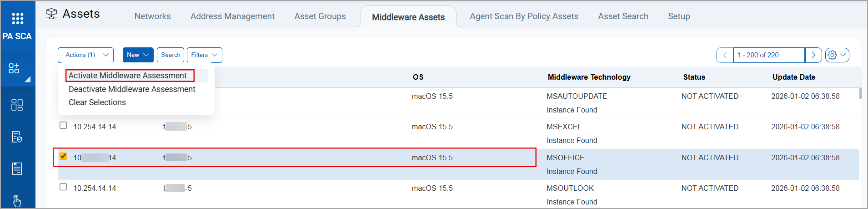Open the reports sidebar icon
This screenshot has height=209, width=868.
17,169
